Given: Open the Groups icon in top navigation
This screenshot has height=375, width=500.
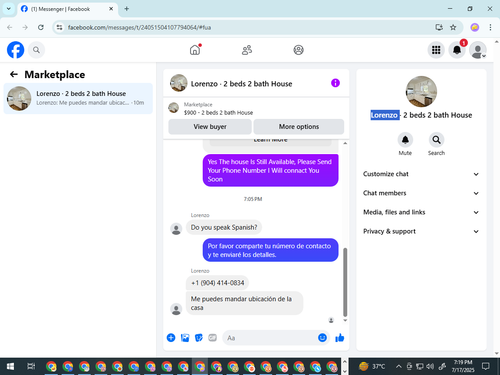Looking at the screenshot, I should (x=298, y=50).
